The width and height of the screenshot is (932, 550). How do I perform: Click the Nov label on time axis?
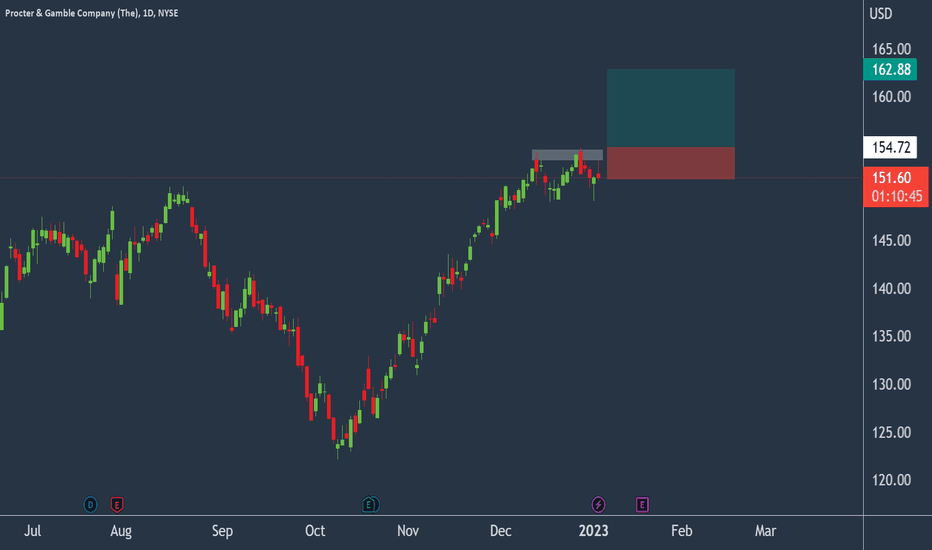click(408, 530)
